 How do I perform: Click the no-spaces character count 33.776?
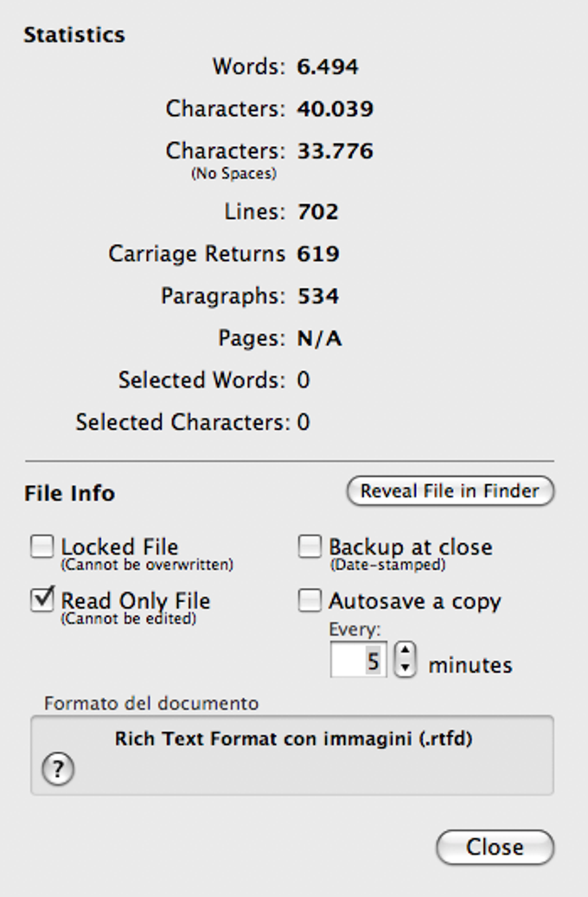click(335, 151)
